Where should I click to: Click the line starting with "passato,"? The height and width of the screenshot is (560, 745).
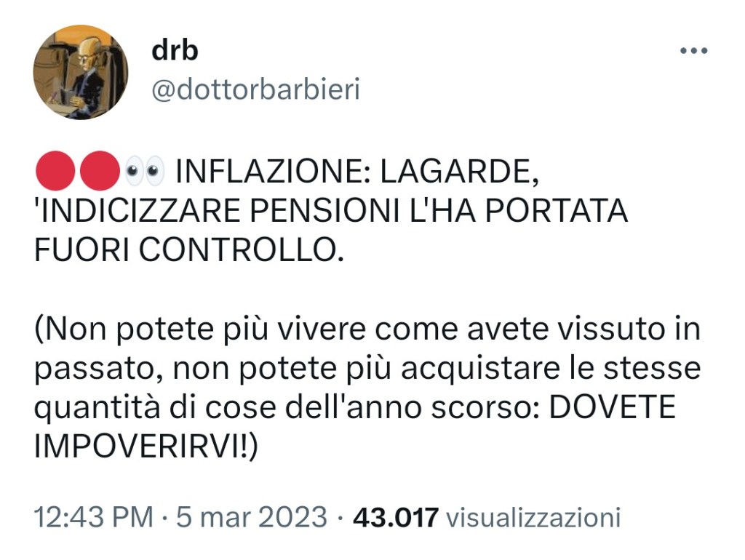(x=367, y=369)
